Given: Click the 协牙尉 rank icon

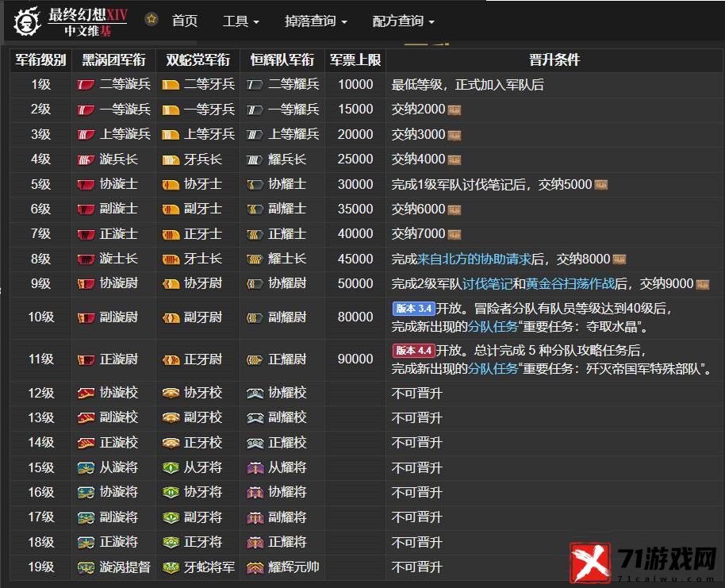Looking at the screenshot, I should [171, 283].
